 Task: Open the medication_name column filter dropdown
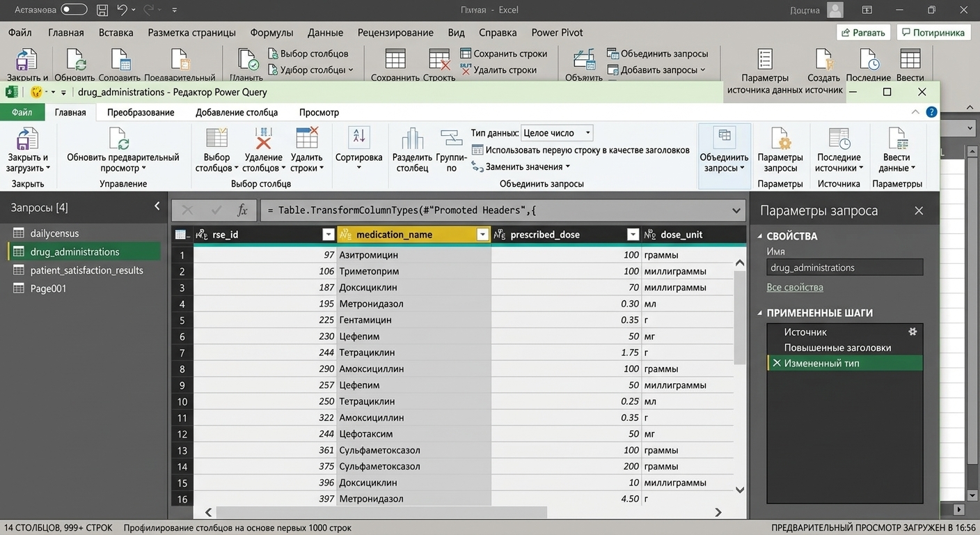[x=482, y=235]
